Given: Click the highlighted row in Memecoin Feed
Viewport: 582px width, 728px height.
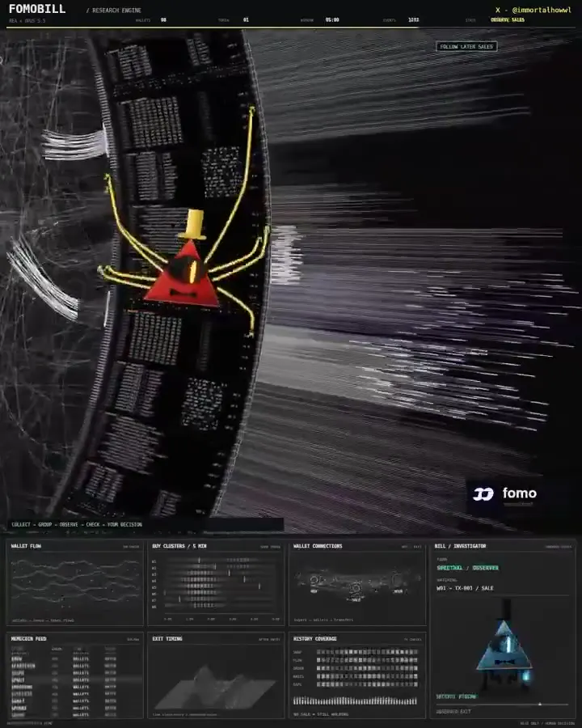Looking at the screenshot, I should [74, 679].
